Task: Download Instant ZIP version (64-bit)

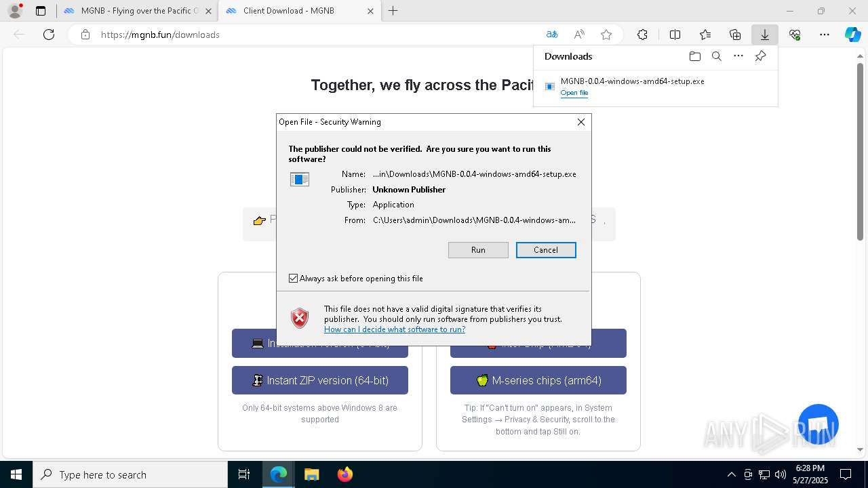Action: [x=320, y=380]
